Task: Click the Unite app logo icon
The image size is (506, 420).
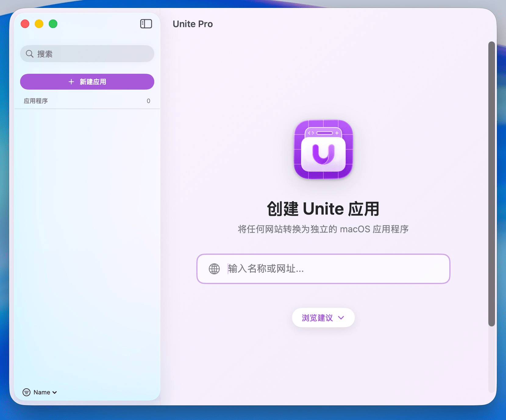Action: [x=323, y=150]
